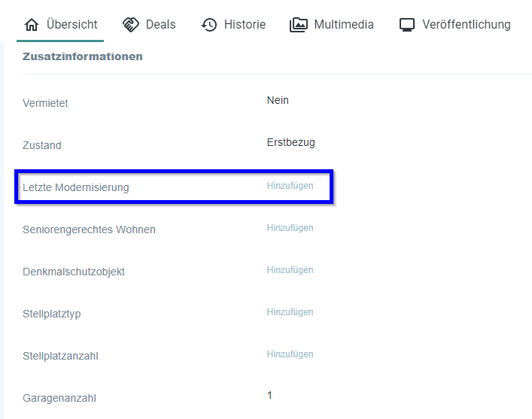Select the Multimedia tab label
This screenshot has height=419, width=532.
click(343, 25)
